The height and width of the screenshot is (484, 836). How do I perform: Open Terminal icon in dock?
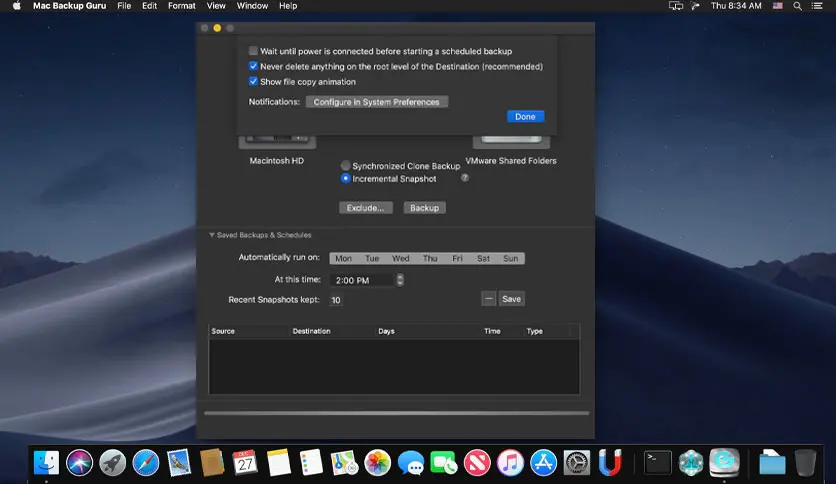(658, 462)
